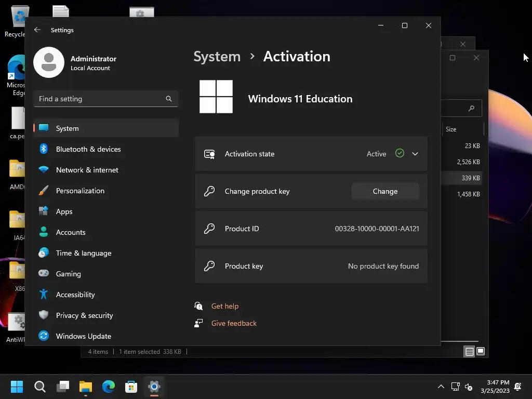Open the Windows Start menu

point(17,387)
